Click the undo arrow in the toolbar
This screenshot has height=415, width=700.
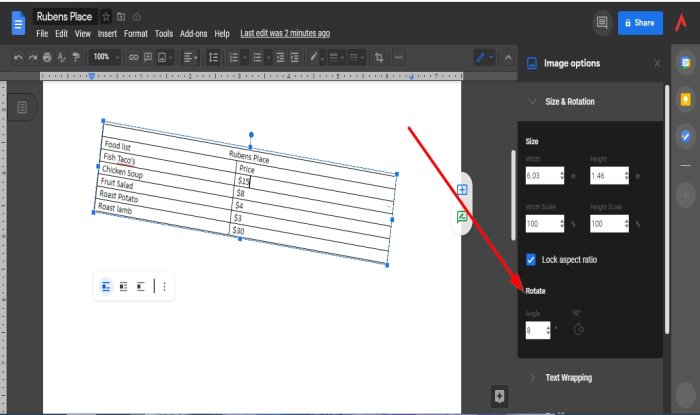coord(18,57)
